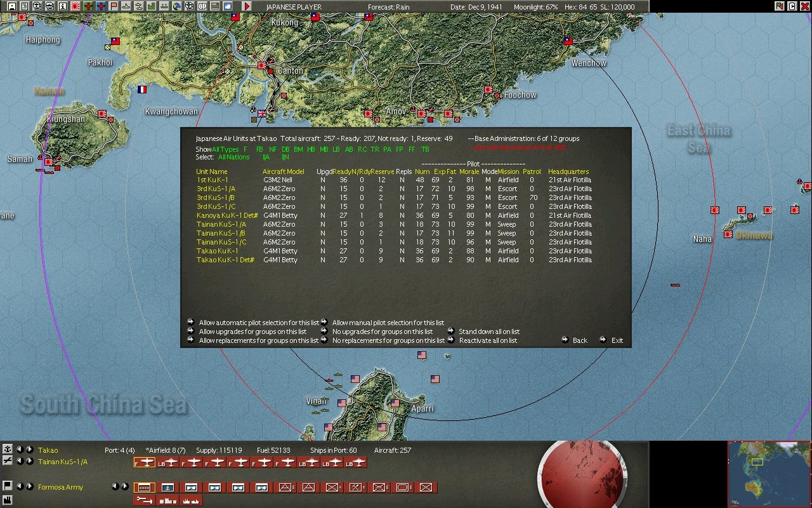812x508 pixels.
Task: Click the base icon at Canton
Action: [x=261, y=65]
